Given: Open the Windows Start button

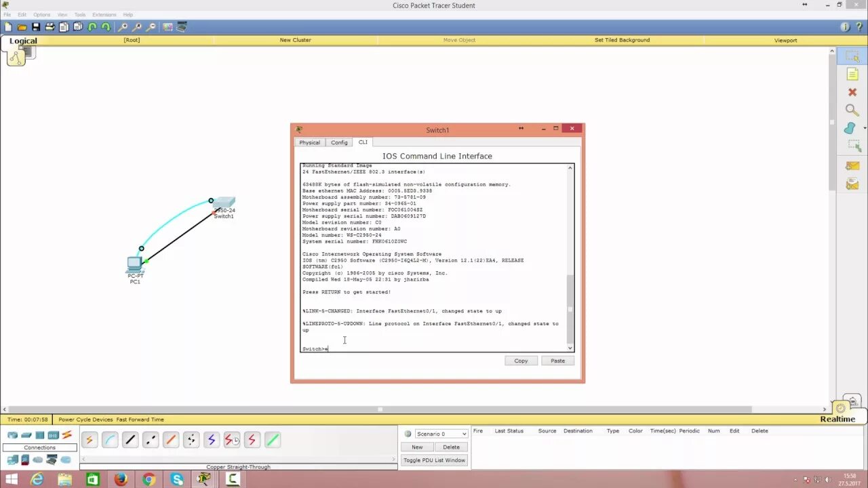Looking at the screenshot, I should [x=11, y=479].
